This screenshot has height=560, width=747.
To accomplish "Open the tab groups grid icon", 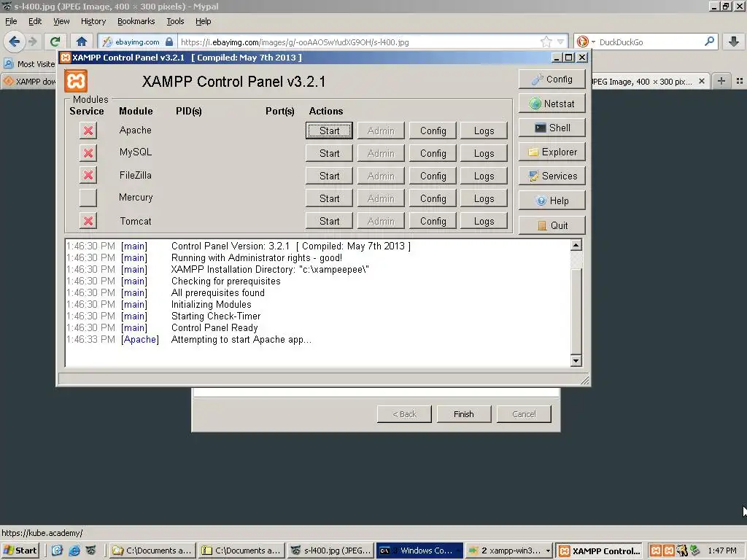I will pos(740,81).
